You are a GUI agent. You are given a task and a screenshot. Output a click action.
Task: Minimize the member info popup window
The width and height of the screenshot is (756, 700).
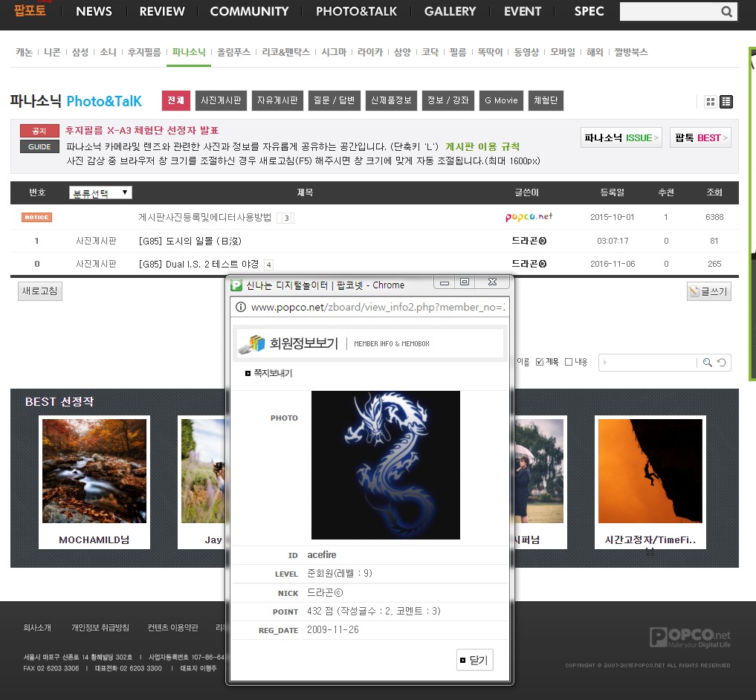click(x=445, y=282)
